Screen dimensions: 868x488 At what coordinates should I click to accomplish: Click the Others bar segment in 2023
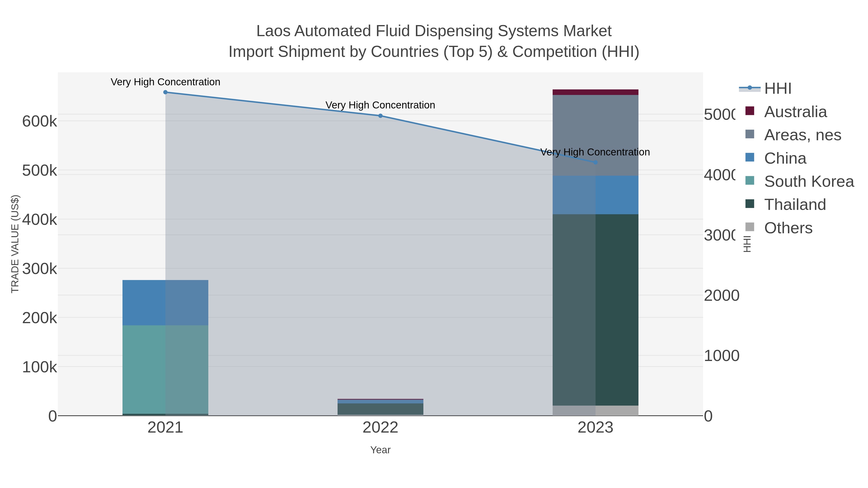coord(595,411)
